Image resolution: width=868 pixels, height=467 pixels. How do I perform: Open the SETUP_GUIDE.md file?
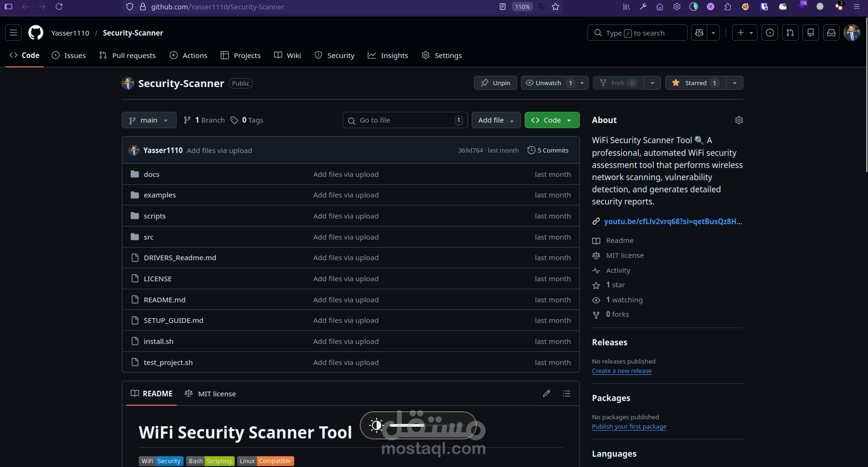coord(173,321)
